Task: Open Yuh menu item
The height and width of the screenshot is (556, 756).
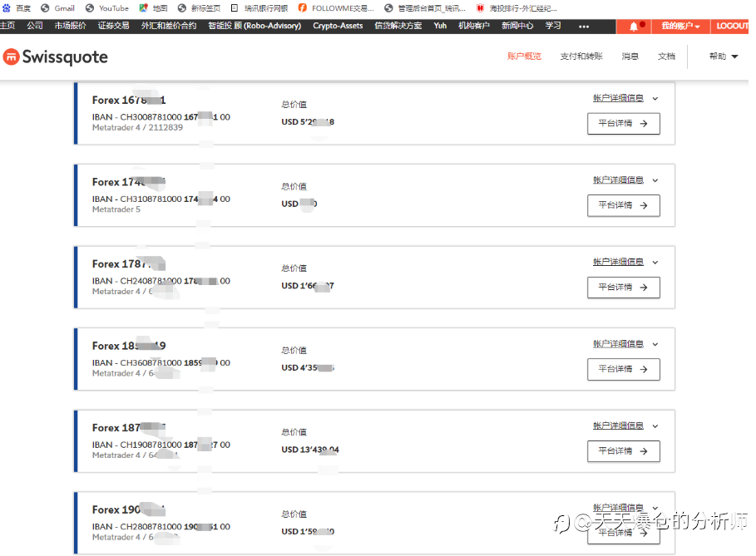Action: click(x=440, y=26)
